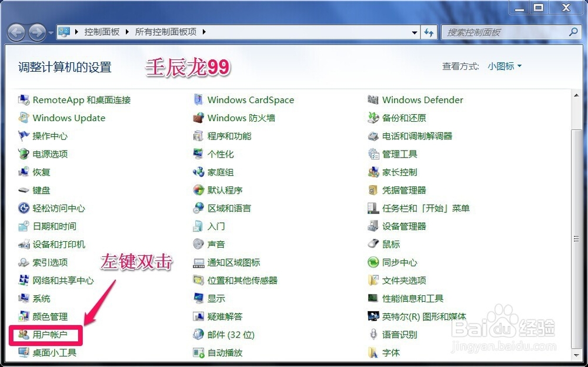Image resolution: width=588 pixels, height=367 pixels.
Task: Click the search magnifier button
Action: [573, 32]
